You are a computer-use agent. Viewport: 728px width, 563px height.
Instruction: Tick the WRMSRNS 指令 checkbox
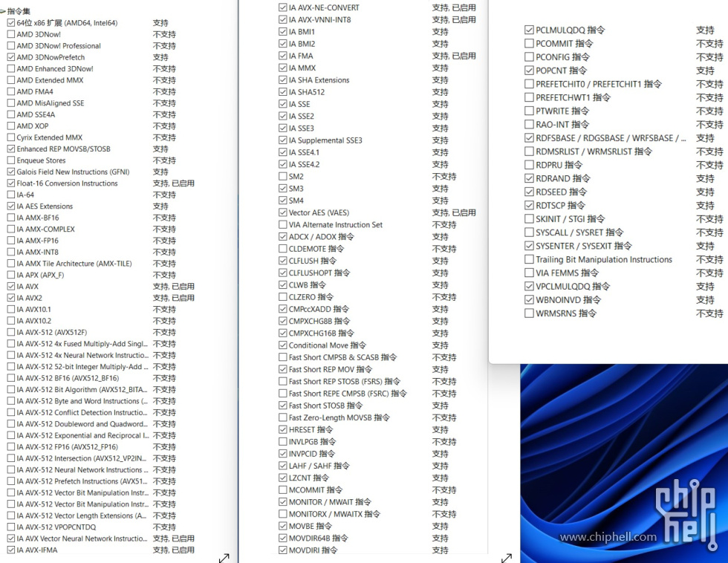pos(529,313)
